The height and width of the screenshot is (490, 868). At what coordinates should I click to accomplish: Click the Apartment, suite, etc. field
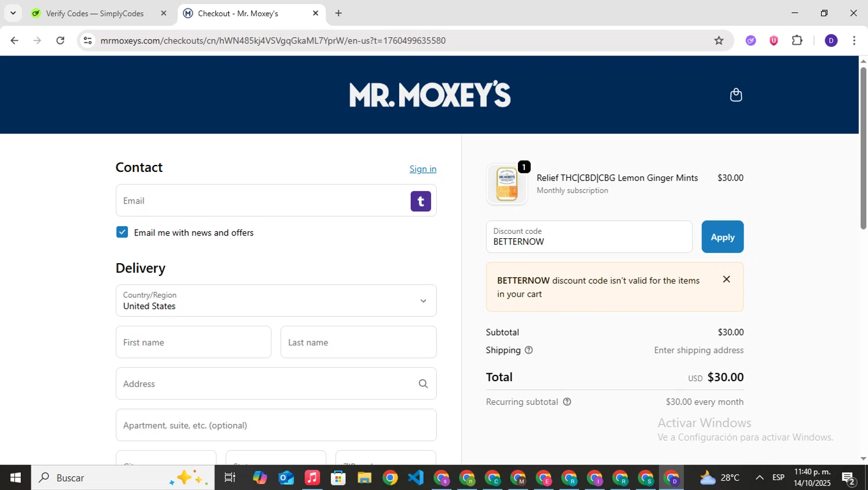point(276,425)
